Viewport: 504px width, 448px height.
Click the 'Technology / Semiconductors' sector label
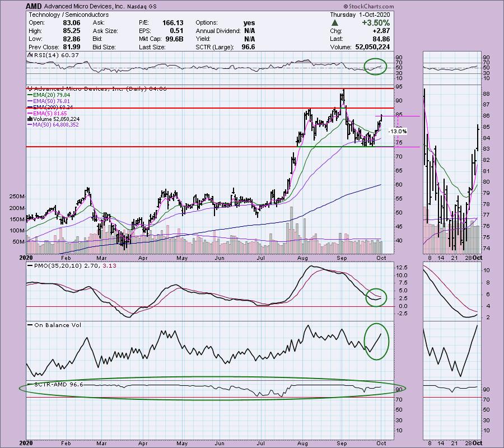(69, 15)
